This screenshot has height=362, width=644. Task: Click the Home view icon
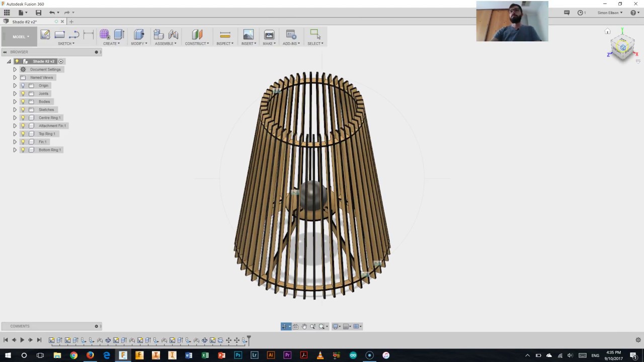[608, 31]
